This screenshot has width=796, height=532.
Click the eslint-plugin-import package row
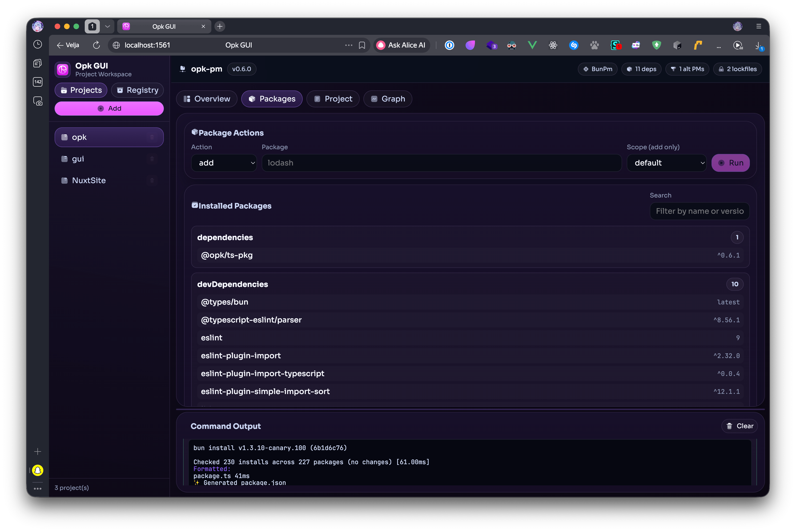(470, 356)
